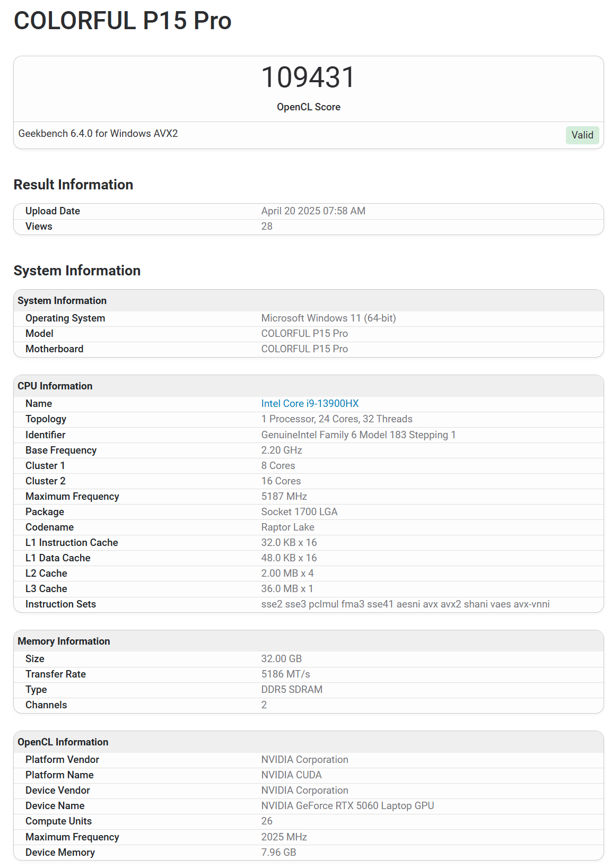The image size is (611, 868).
Task: Select the 109431 OpenCL score number
Action: pyautogui.click(x=308, y=77)
